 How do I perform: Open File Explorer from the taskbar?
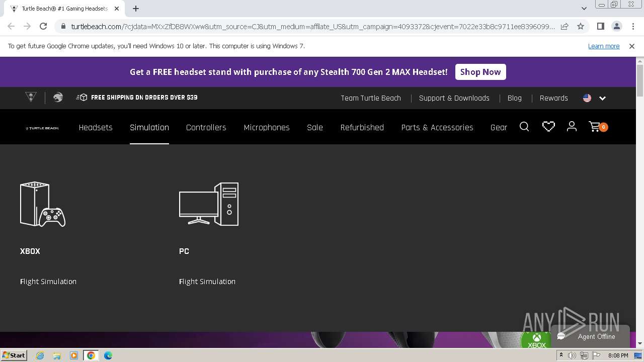[x=57, y=355]
